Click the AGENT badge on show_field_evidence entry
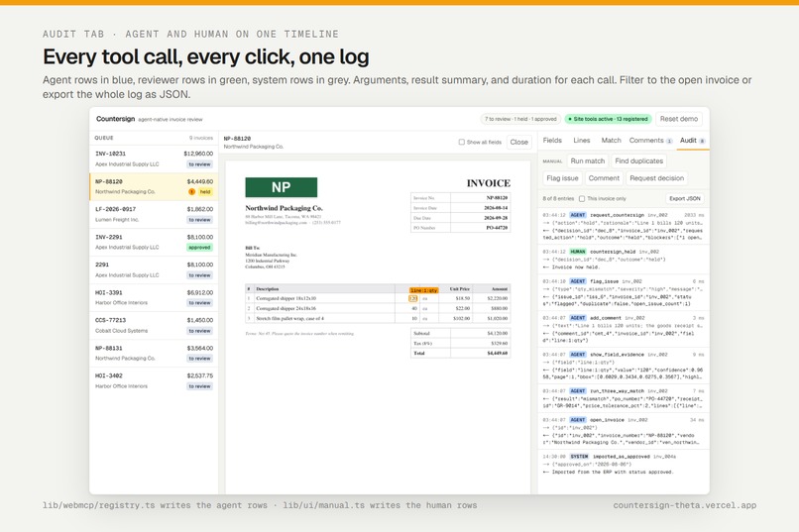Image resolution: width=799 pixels, height=532 pixels. tap(577, 355)
